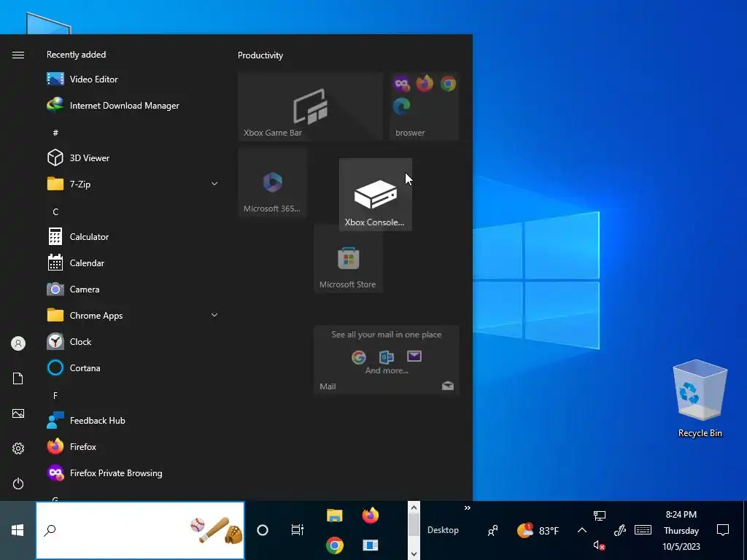The height and width of the screenshot is (560, 747).
Task: Click the 'C' letter index header
Action: tap(55, 212)
